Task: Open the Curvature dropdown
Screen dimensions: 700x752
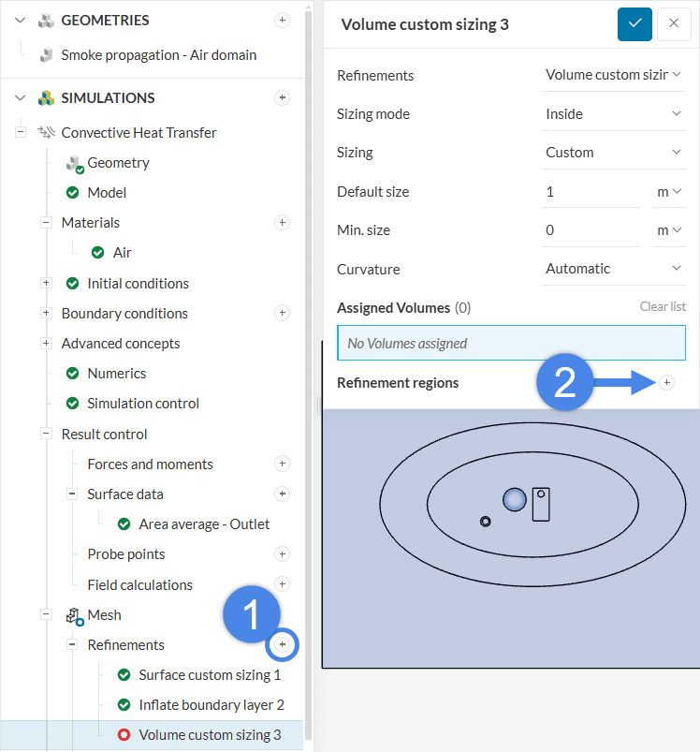Action: point(615,269)
